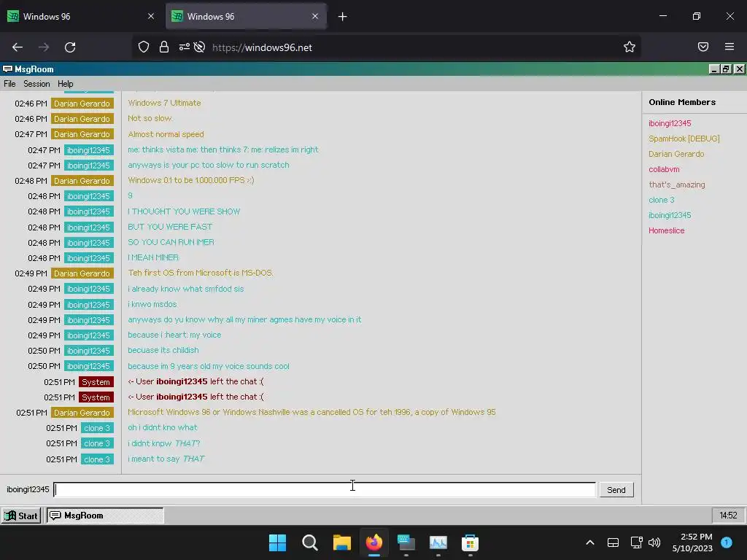Viewport: 747px width, 560px height.
Task: Select collabvm in Online Members
Action: pos(664,169)
